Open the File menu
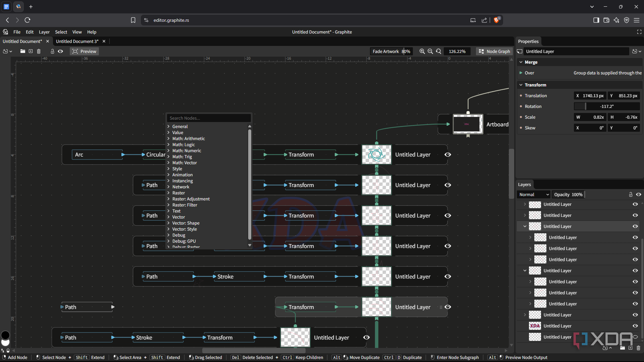This screenshot has width=644, height=362. tap(17, 32)
